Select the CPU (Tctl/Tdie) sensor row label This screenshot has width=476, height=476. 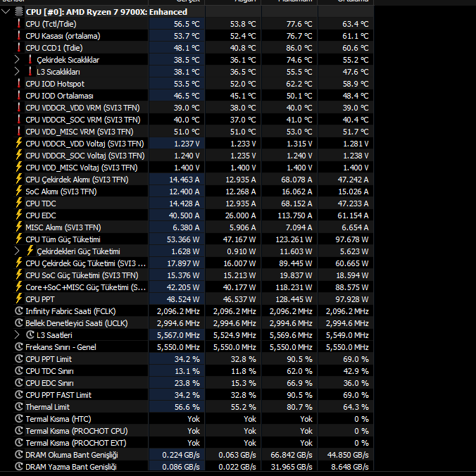[51, 24]
